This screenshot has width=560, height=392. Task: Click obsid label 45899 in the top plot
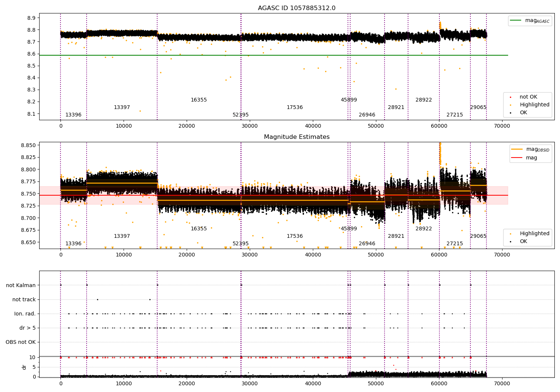tap(349, 100)
